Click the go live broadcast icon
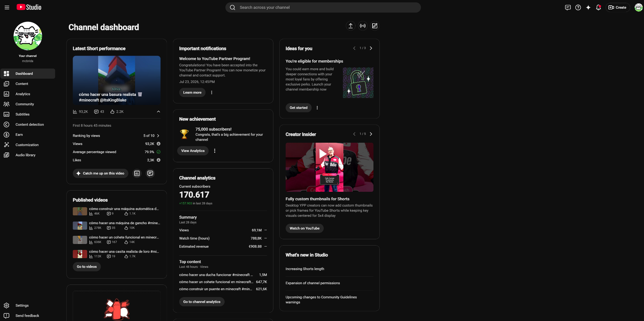Image resolution: width=644 pixels, height=321 pixels. 363,26
